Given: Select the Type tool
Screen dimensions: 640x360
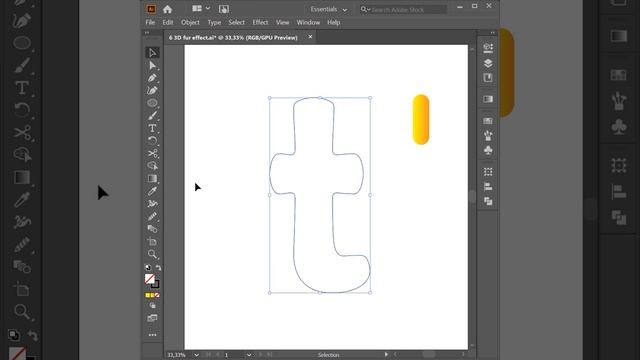Looking at the screenshot, I should pos(152,128).
